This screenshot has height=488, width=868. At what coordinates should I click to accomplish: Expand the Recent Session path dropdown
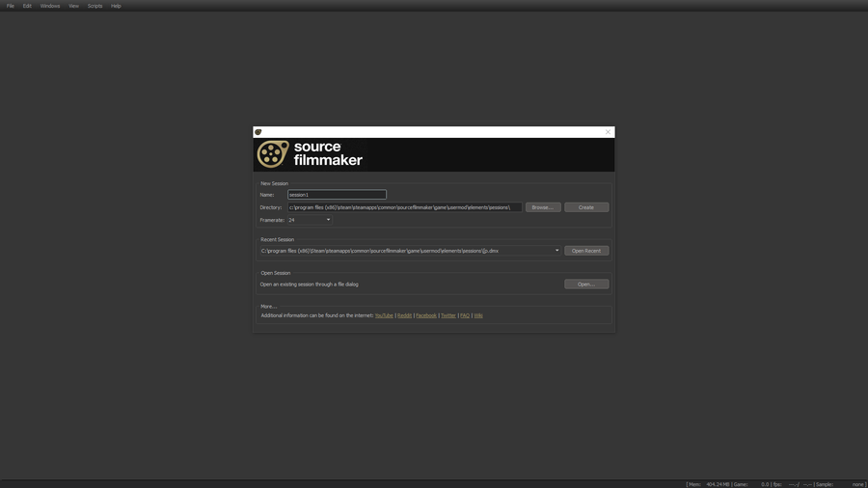[x=410, y=251]
